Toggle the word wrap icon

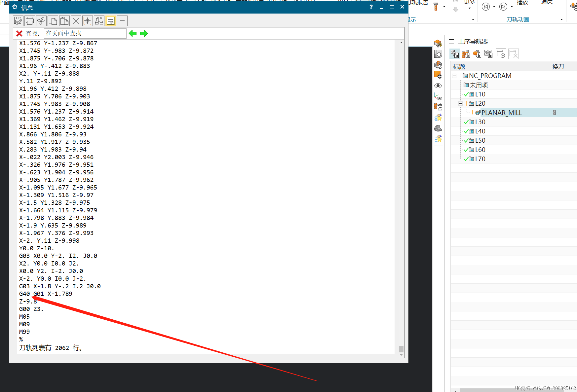[111, 21]
